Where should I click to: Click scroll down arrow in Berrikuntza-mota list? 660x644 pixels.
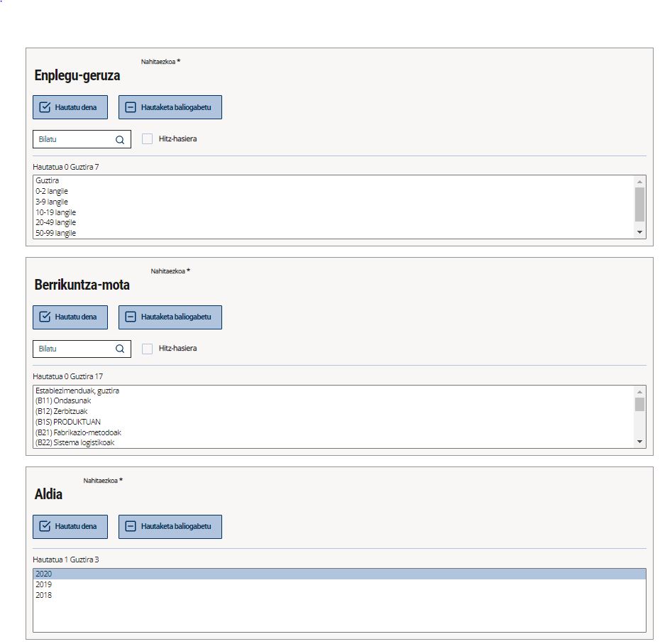[x=639, y=442]
